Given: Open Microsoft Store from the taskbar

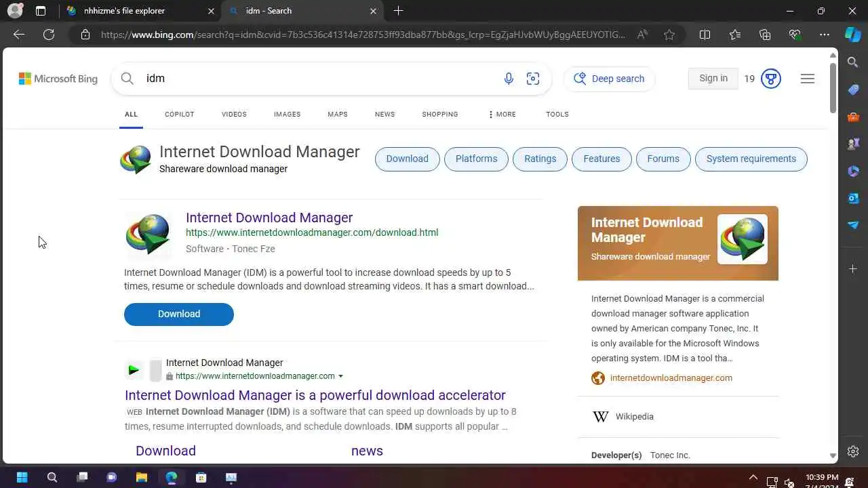Looking at the screenshot, I should click(x=201, y=477).
